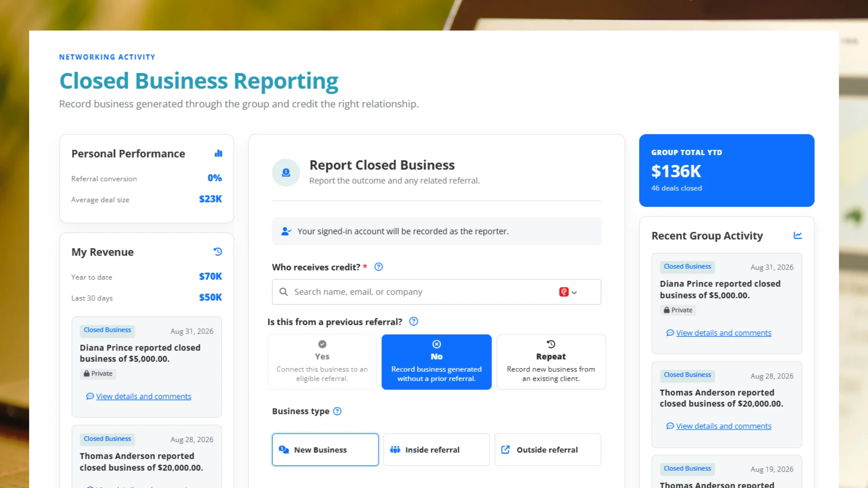Click the Average deal size $23K value
Viewport: 868px width, 488px height.
click(x=210, y=199)
